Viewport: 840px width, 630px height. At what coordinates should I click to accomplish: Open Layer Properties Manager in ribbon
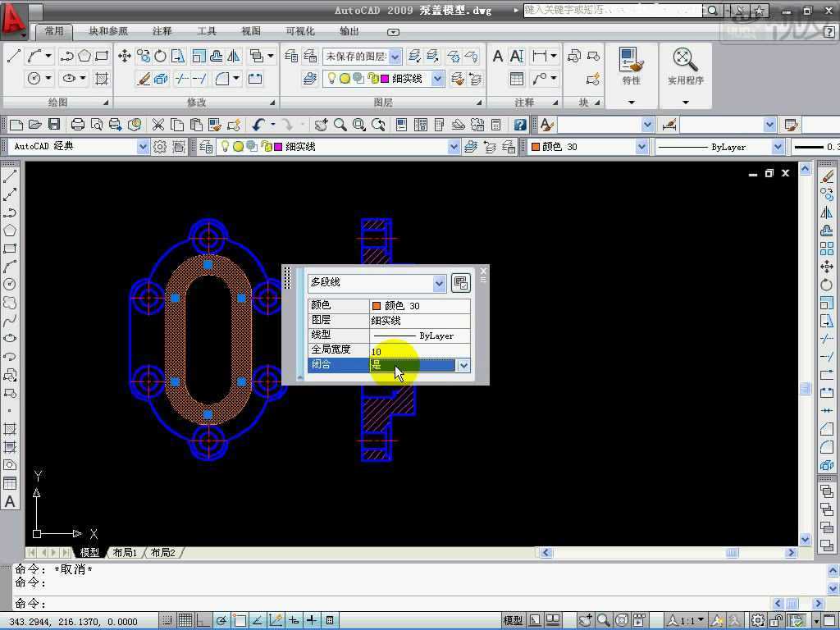click(x=291, y=56)
